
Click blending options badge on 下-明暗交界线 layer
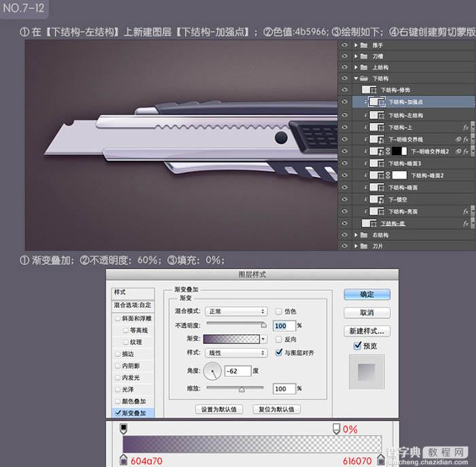point(458,139)
